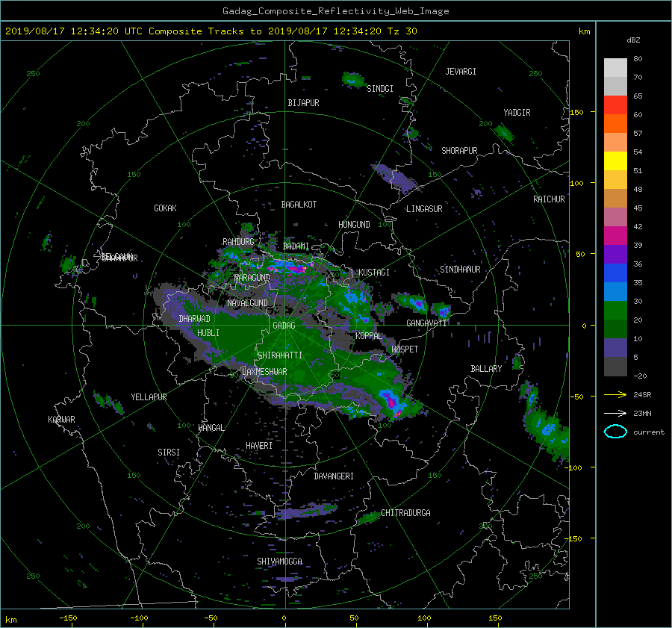Click the HUBLI city label
The image size is (672, 628).
(x=208, y=333)
